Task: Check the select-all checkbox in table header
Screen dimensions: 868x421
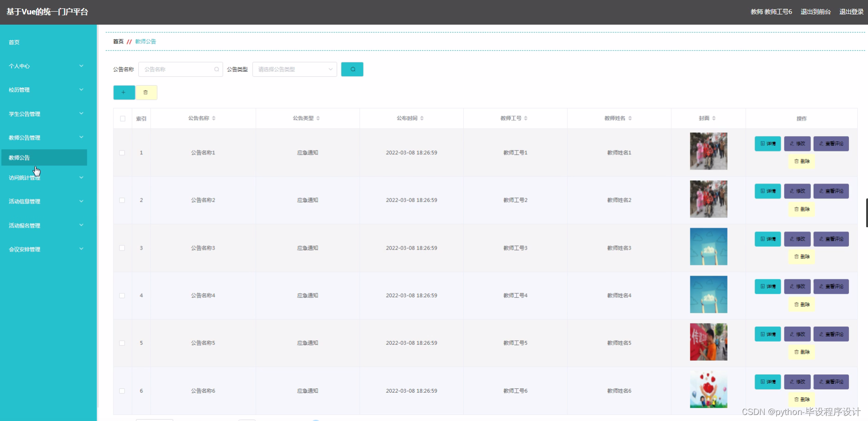Action: 122,119
